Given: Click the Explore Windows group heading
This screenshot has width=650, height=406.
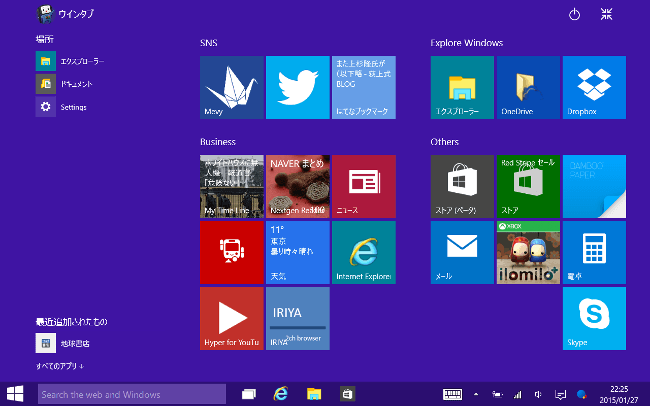Looking at the screenshot, I should (x=466, y=43).
